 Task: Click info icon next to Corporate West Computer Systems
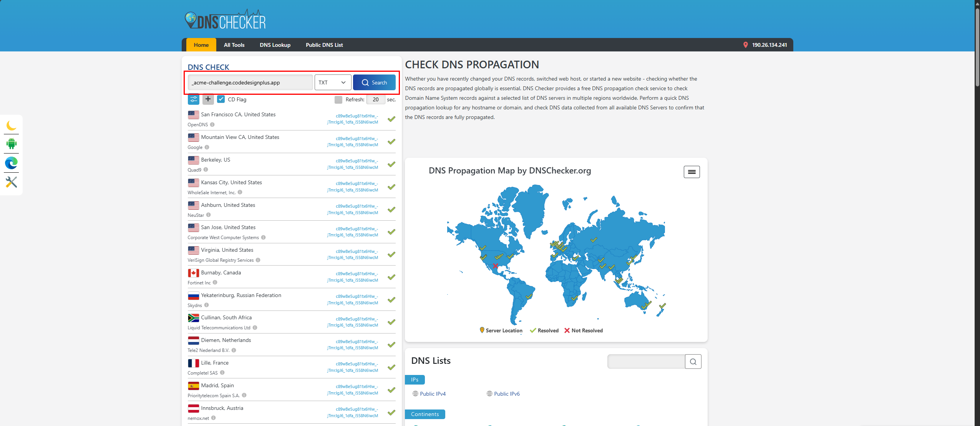[263, 237]
